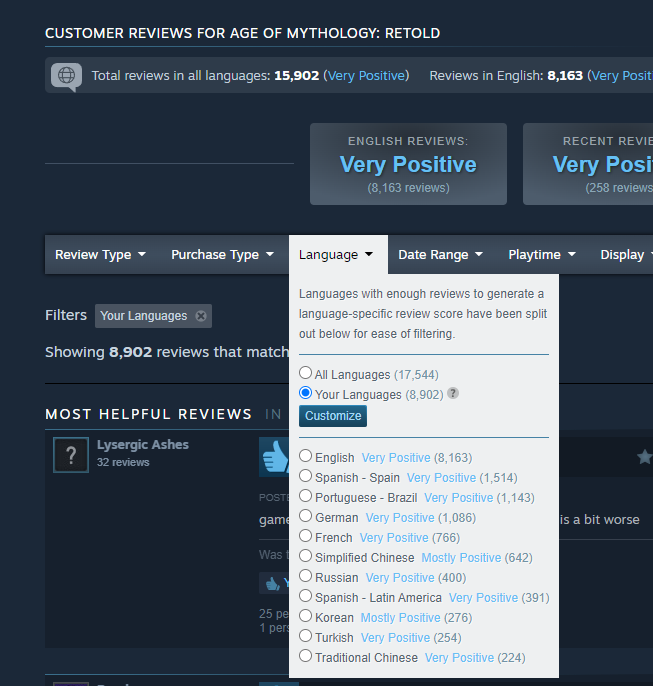
Task: Click Mostly Positive beside Korean
Action: (400, 618)
